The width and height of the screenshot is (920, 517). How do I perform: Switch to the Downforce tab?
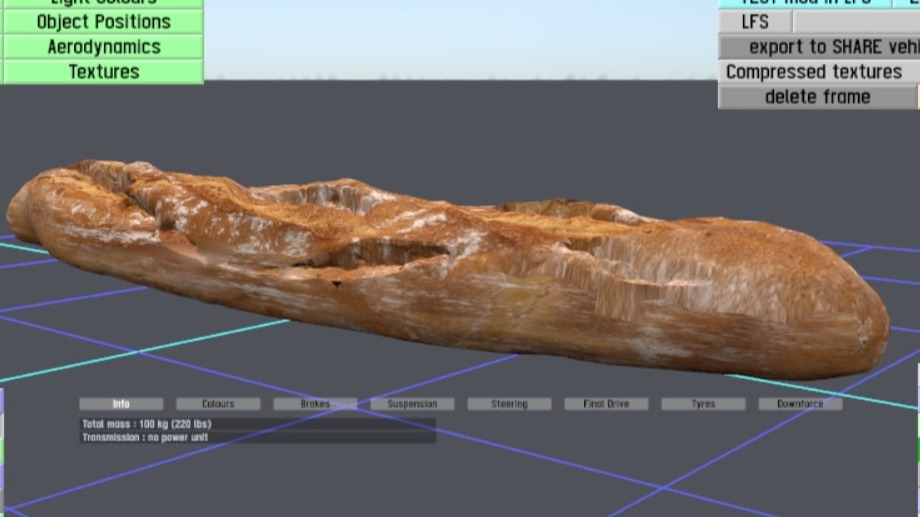[x=800, y=404]
